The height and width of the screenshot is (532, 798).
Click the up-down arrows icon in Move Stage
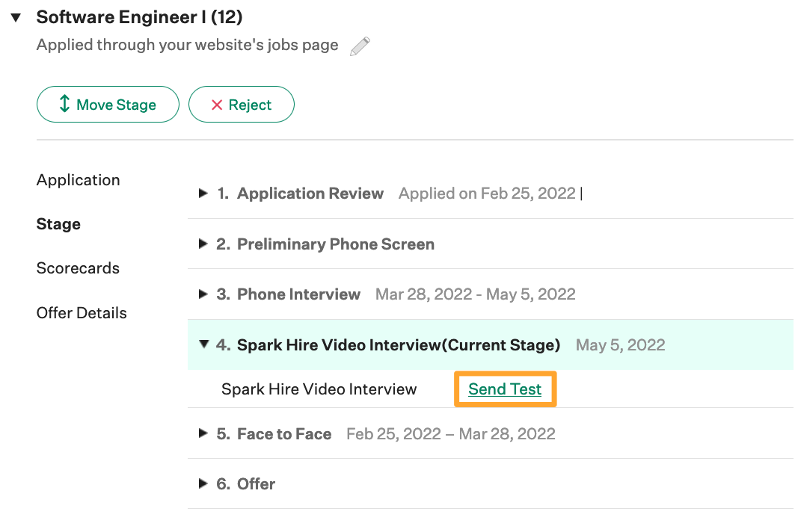(65, 104)
